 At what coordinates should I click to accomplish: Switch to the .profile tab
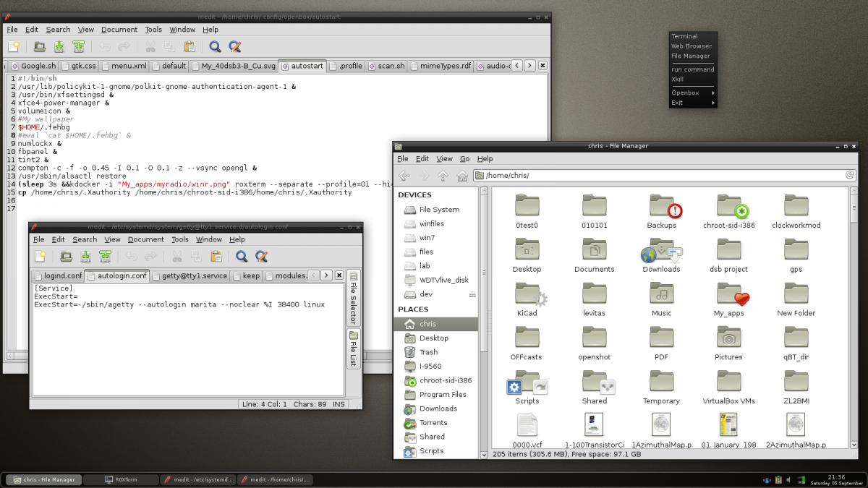point(346,66)
